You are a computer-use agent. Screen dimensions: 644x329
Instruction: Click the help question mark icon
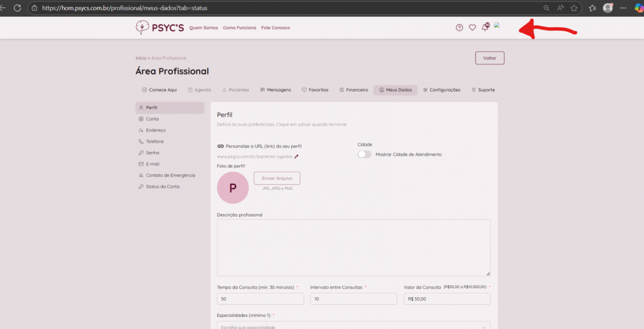pyautogui.click(x=459, y=28)
